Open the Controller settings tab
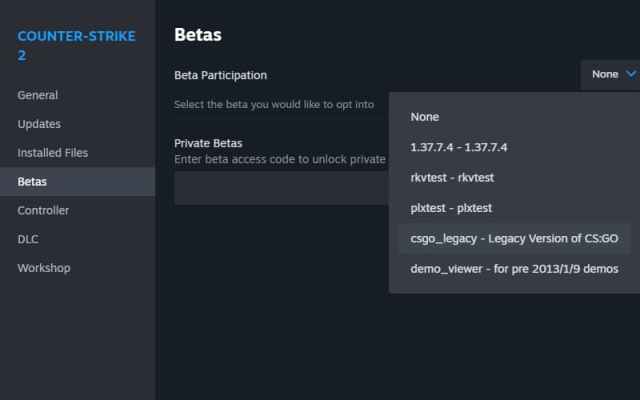 43,211
